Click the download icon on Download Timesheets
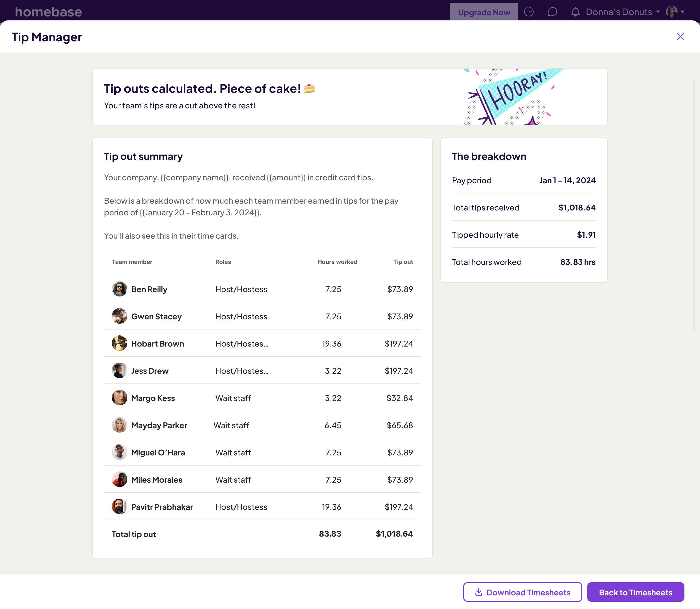This screenshot has width=700, height=609. coord(479,592)
